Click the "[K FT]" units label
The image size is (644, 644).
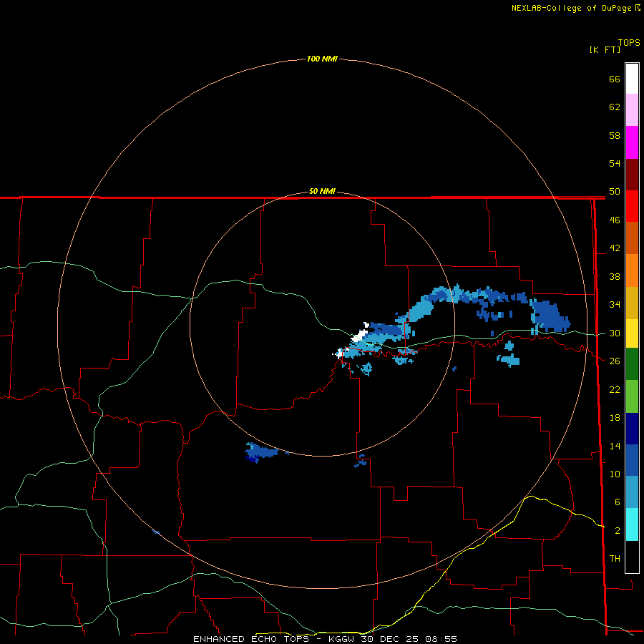click(x=605, y=49)
